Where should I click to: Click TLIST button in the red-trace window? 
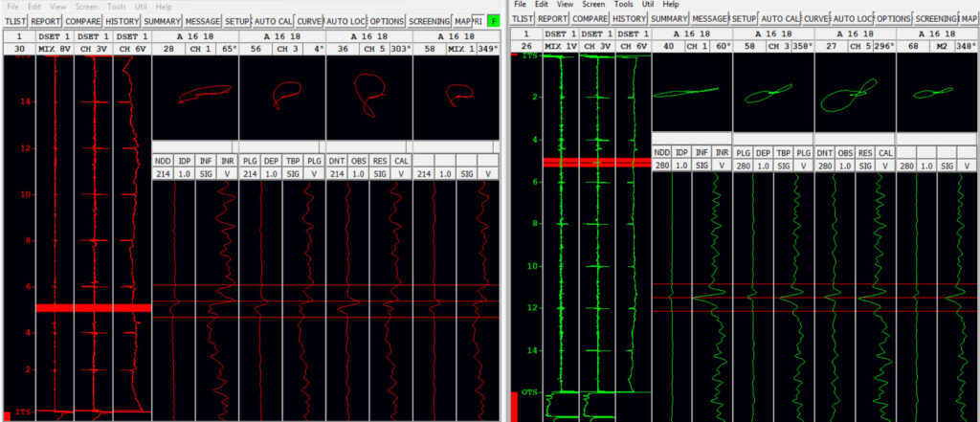point(14,19)
